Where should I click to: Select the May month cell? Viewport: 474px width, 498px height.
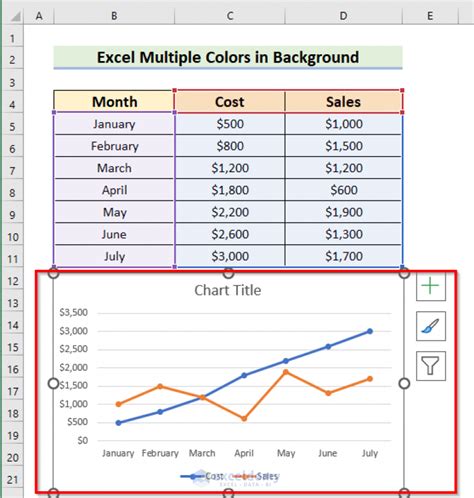tap(114, 212)
